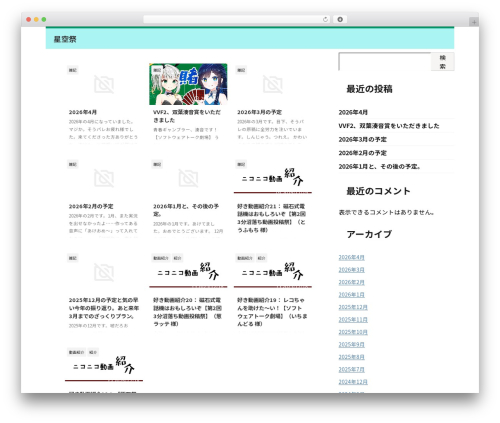
Task: Open the 2025年11月 archive link
Action: coord(353,320)
